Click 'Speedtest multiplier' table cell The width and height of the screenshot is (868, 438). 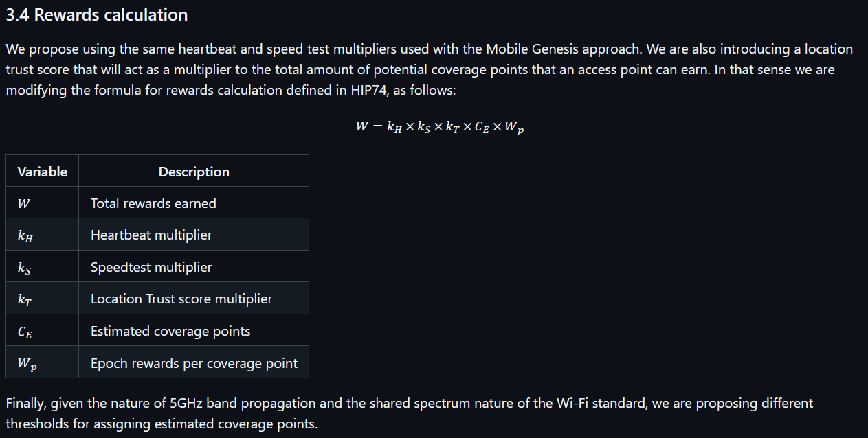click(x=194, y=267)
